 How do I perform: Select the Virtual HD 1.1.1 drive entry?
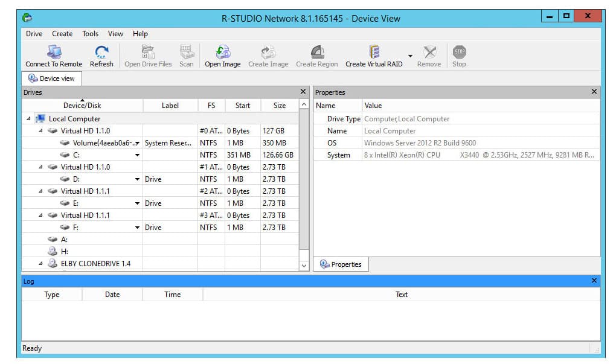[80, 191]
